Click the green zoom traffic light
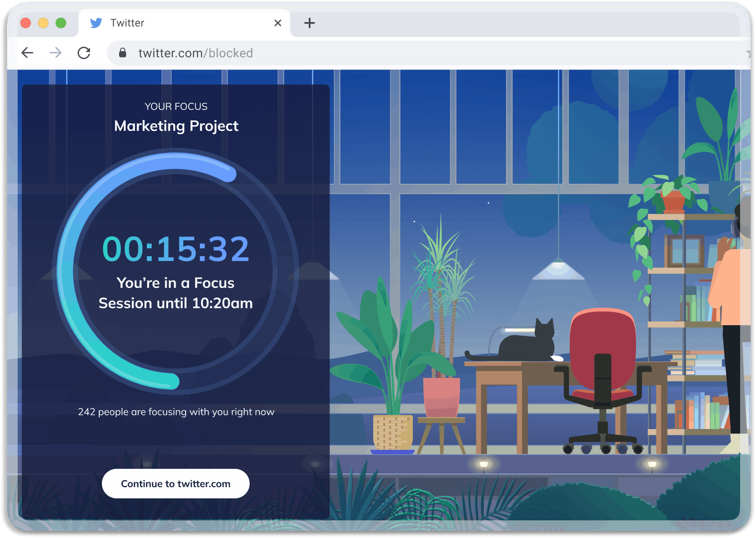 pyautogui.click(x=62, y=22)
